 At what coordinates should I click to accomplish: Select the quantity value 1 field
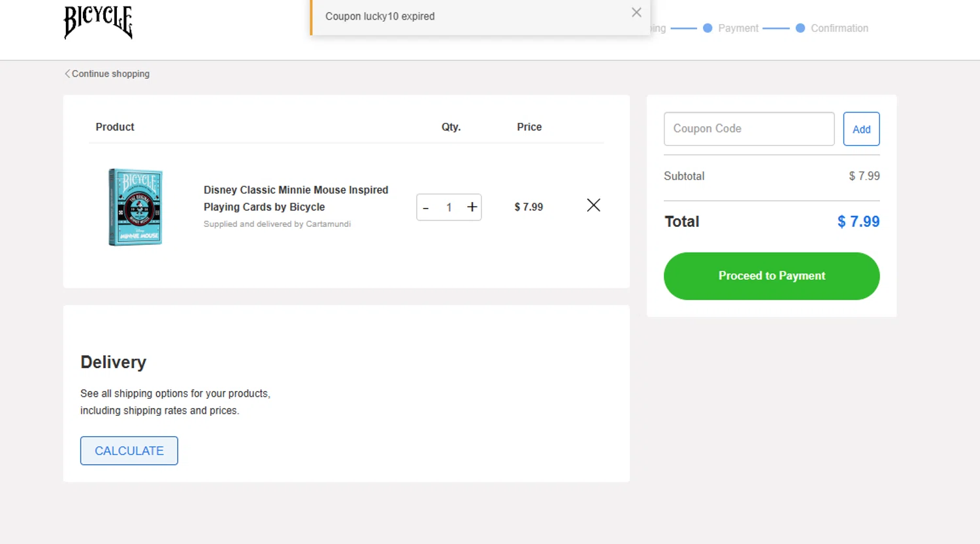pyautogui.click(x=449, y=207)
